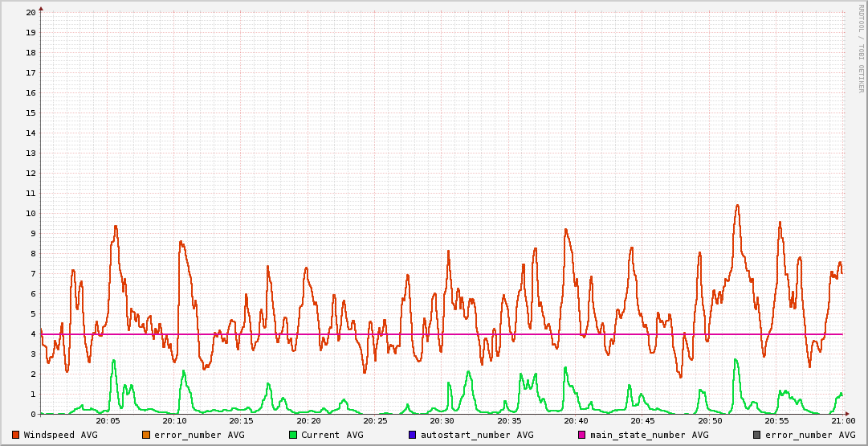Select the 'main_state_number AVG' legend text
The image size is (868, 446).
(650, 435)
